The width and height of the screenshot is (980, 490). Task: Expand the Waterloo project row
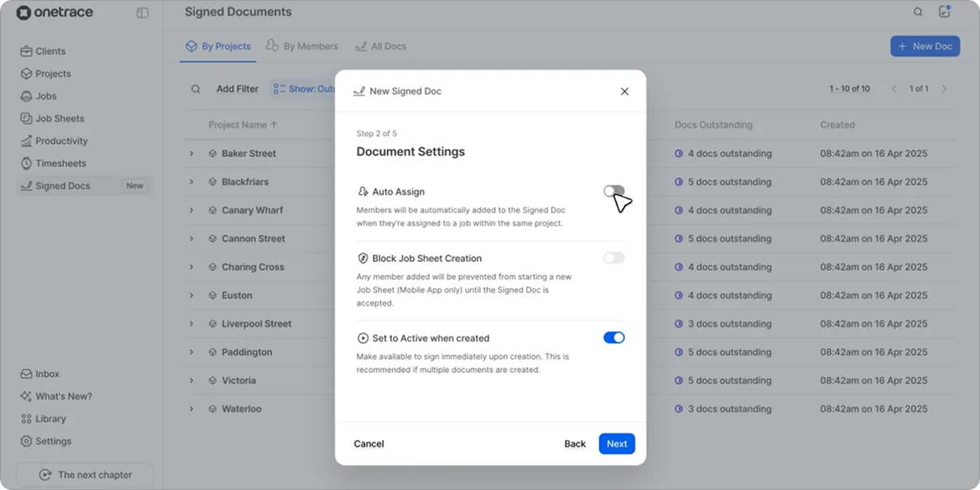coord(192,409)
